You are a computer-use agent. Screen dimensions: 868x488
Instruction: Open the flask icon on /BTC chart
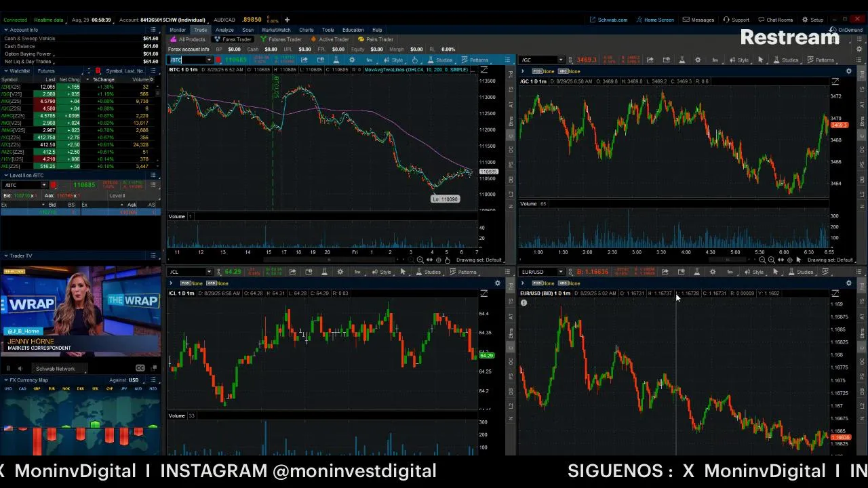point(336,60)
